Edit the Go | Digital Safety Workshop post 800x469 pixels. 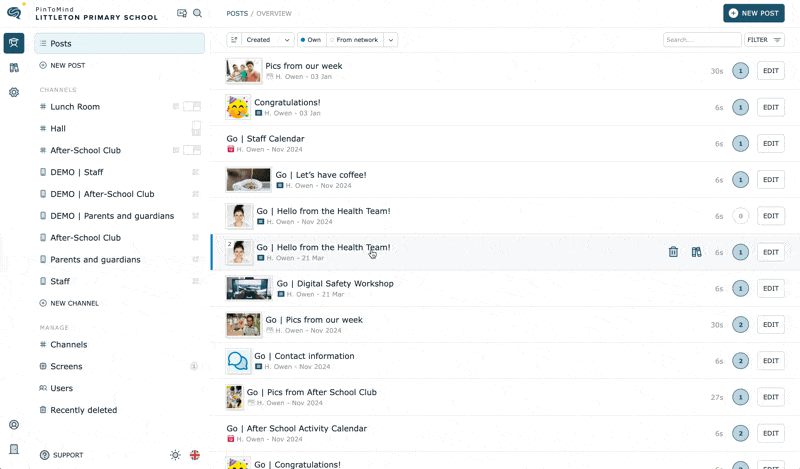(x=770, y=288)
